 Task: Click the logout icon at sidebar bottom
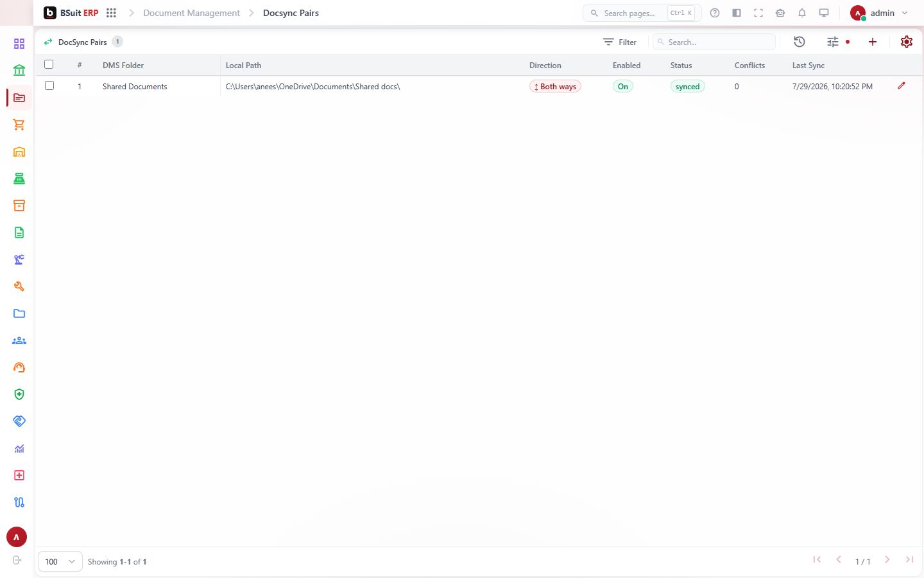(17, 560)
